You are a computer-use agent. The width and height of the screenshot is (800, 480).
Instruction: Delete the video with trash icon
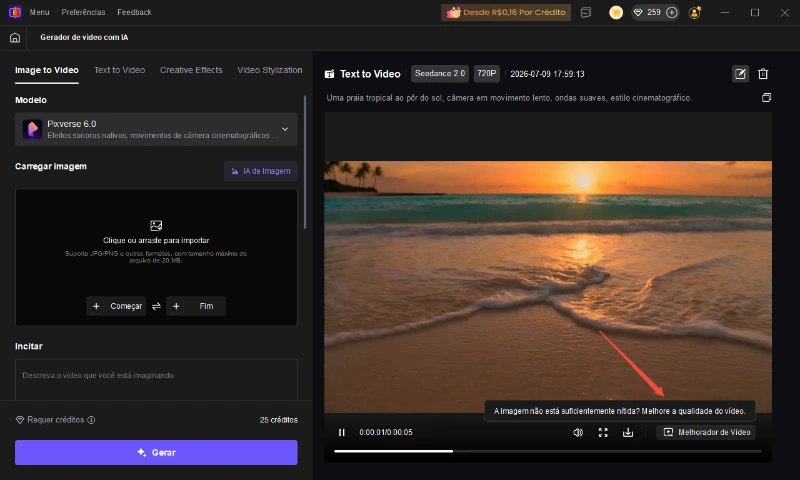click(763, 74)
